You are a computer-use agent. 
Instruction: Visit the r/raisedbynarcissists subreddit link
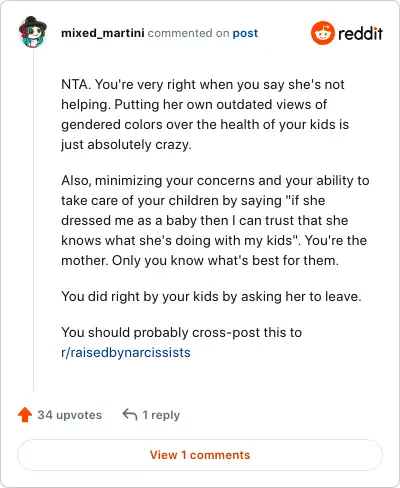[126, 352]
